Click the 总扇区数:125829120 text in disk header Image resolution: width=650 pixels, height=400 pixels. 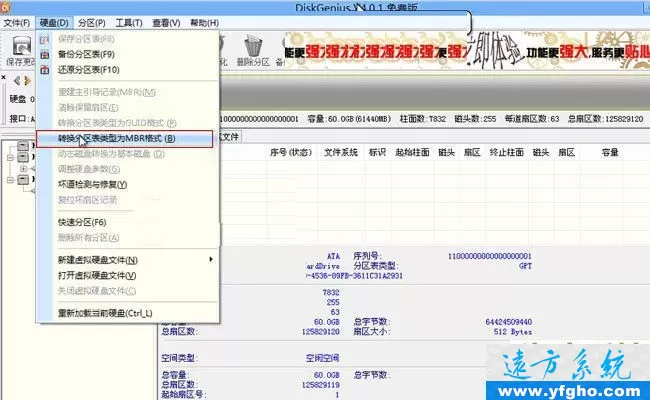click(605, 119)
